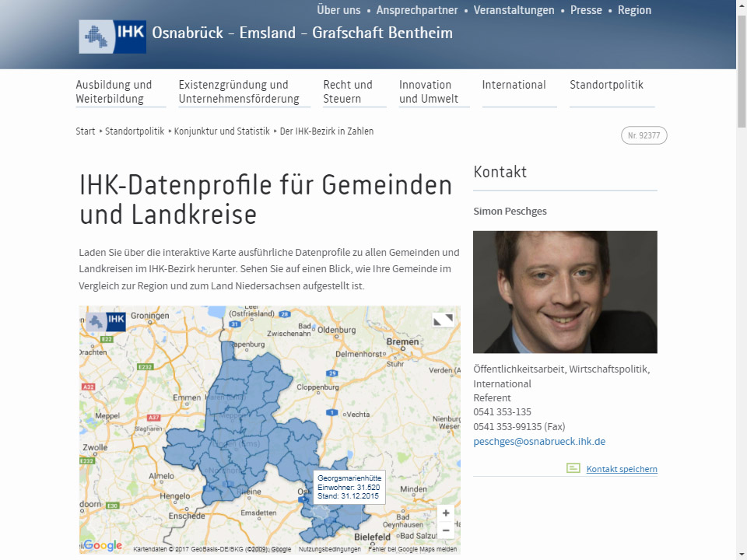This screenshot has height=560, width=747.
Task: Click the Google logo on map
Action: point(102,545)
